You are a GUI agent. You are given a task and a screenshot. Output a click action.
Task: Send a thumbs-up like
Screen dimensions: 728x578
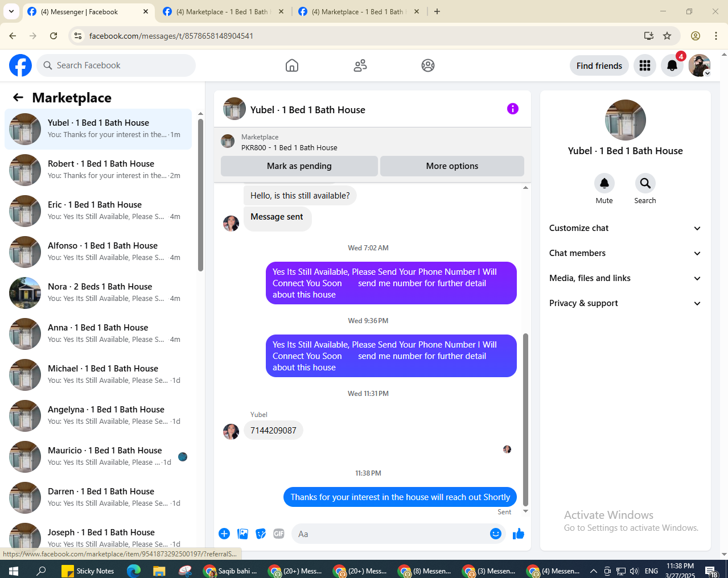click(x=519, y=534)
